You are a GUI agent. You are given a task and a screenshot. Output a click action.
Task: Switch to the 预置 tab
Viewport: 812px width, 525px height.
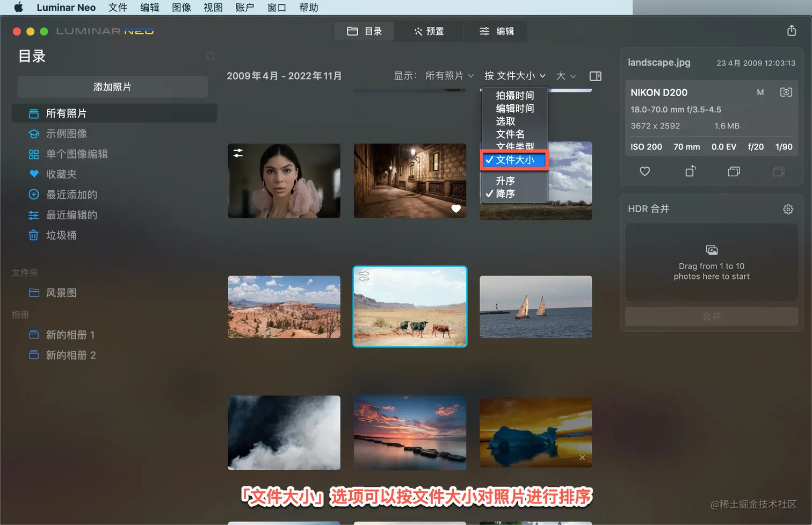click(429, 31)
